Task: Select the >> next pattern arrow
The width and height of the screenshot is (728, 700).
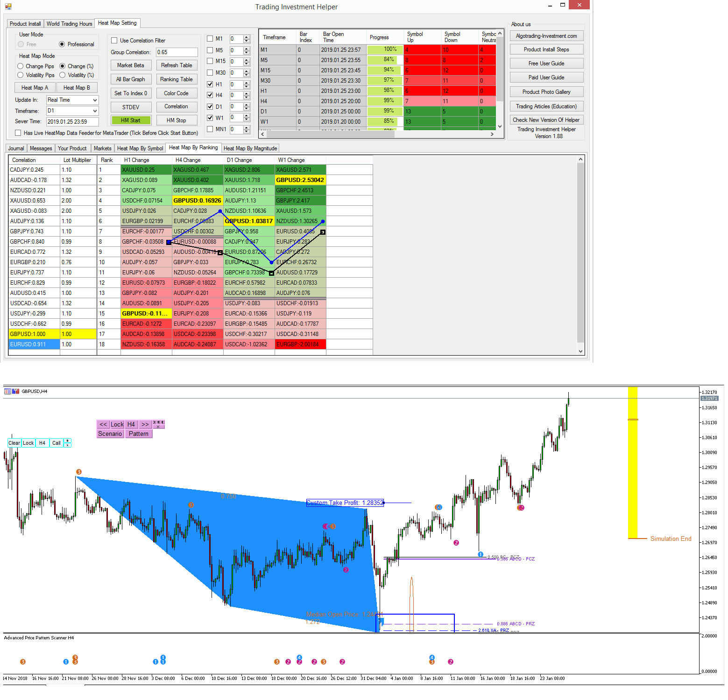Action: coord(144,425)
